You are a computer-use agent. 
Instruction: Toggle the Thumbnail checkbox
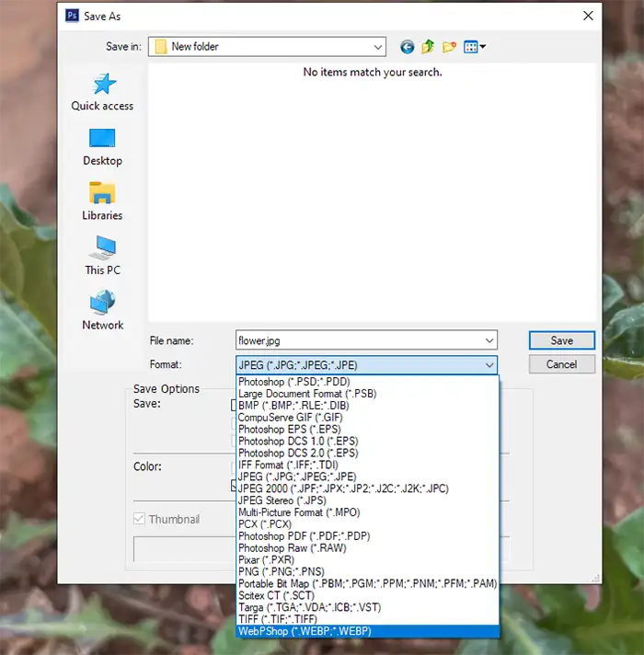point(139,519)
